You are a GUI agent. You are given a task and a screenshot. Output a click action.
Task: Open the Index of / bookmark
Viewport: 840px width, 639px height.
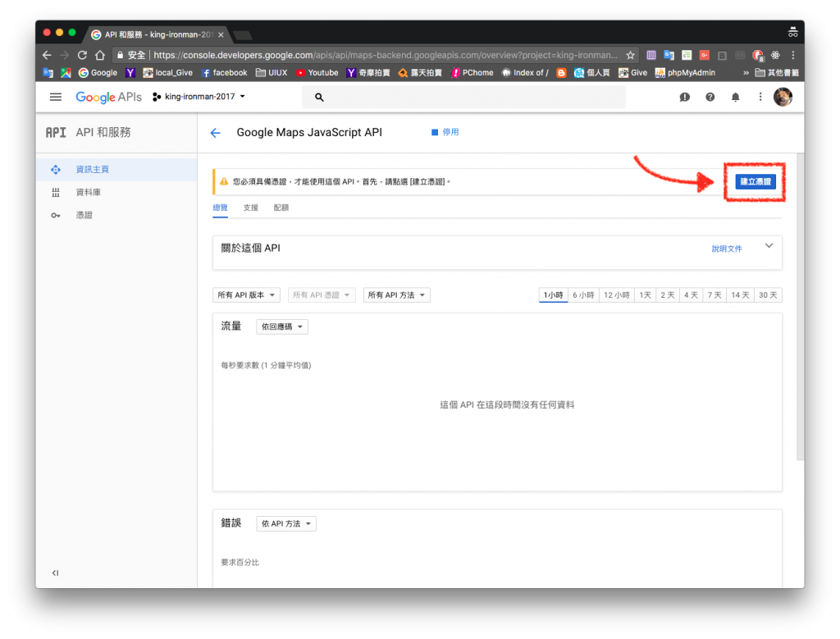point(525,73)
